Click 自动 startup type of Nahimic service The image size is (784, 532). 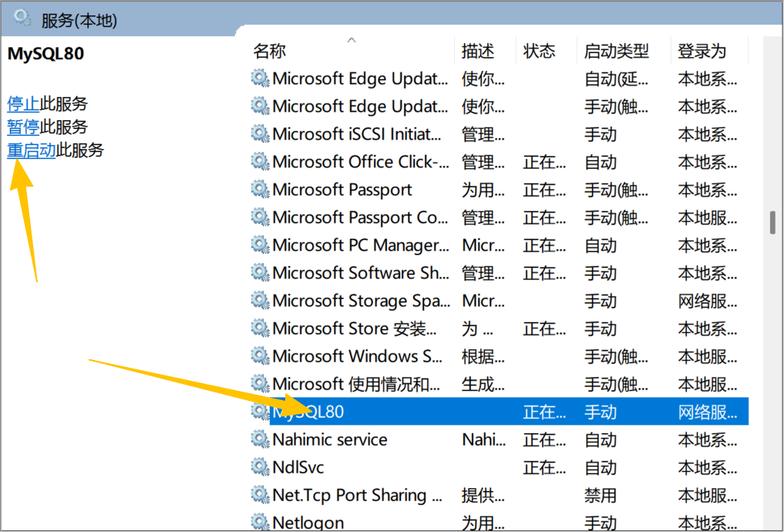(600, 439)
